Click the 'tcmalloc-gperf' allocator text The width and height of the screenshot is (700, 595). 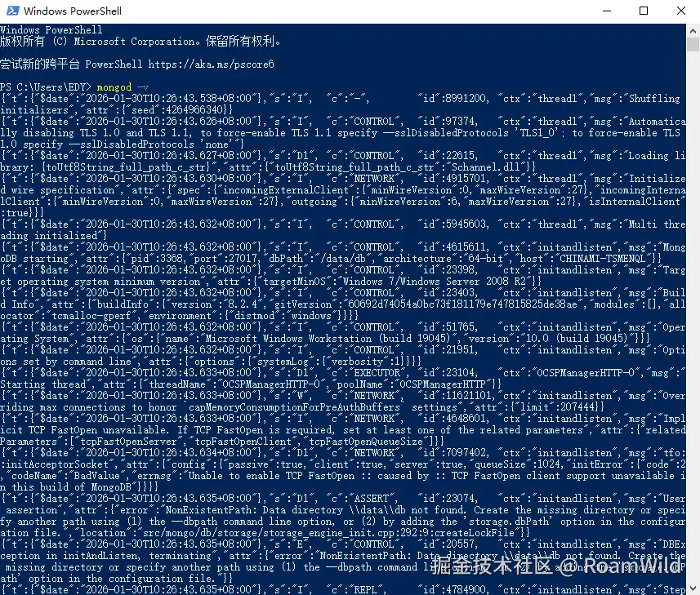point(91,316)
